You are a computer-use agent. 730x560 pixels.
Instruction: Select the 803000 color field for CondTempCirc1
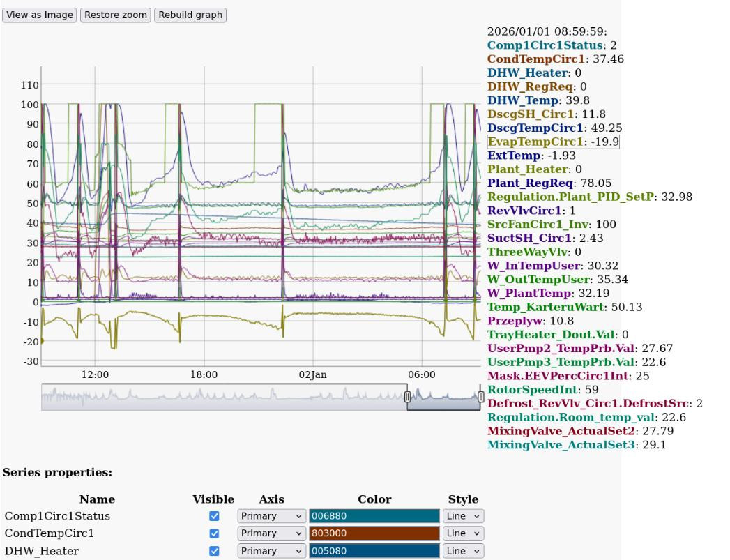374,534
